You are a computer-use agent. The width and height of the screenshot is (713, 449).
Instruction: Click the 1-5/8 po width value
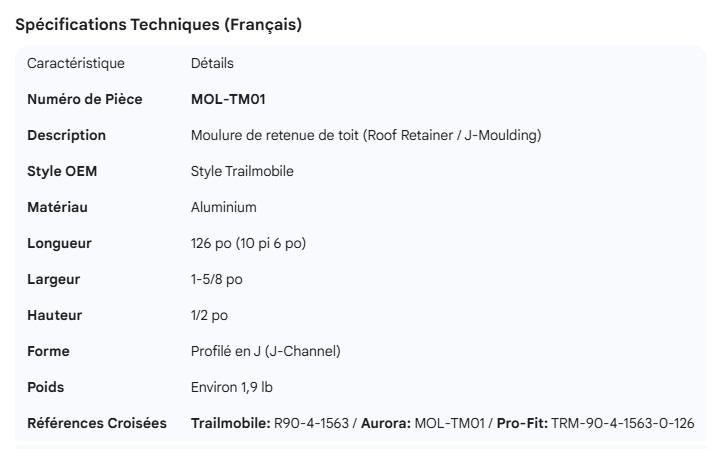(x=217, y=279)
